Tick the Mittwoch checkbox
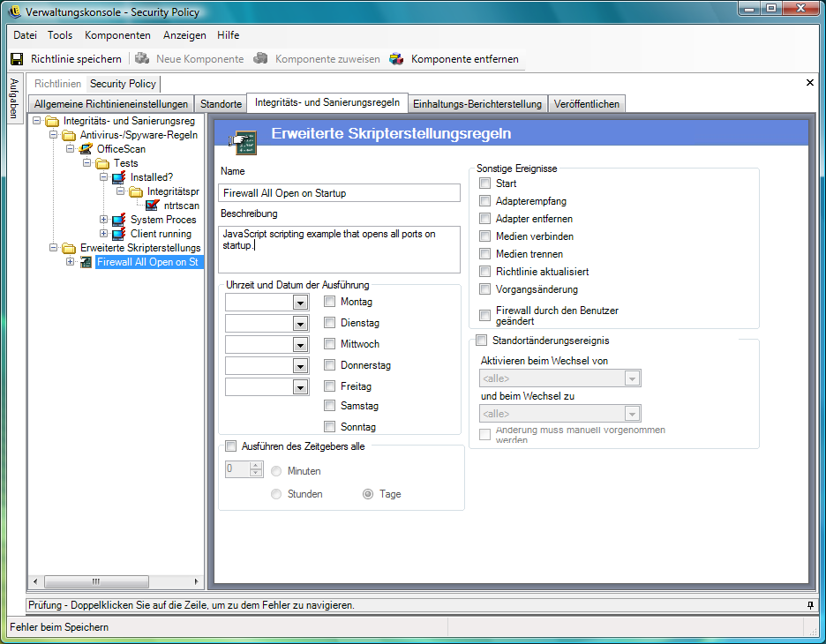This screenshot has width=826, height=644. [x=330, y=343]
